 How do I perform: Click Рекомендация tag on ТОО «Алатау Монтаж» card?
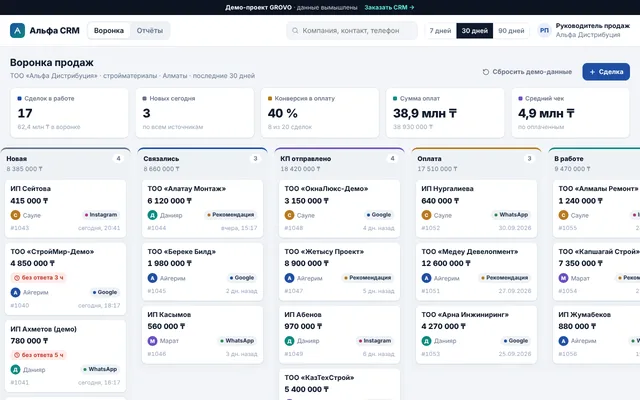[x=231, y=215]
